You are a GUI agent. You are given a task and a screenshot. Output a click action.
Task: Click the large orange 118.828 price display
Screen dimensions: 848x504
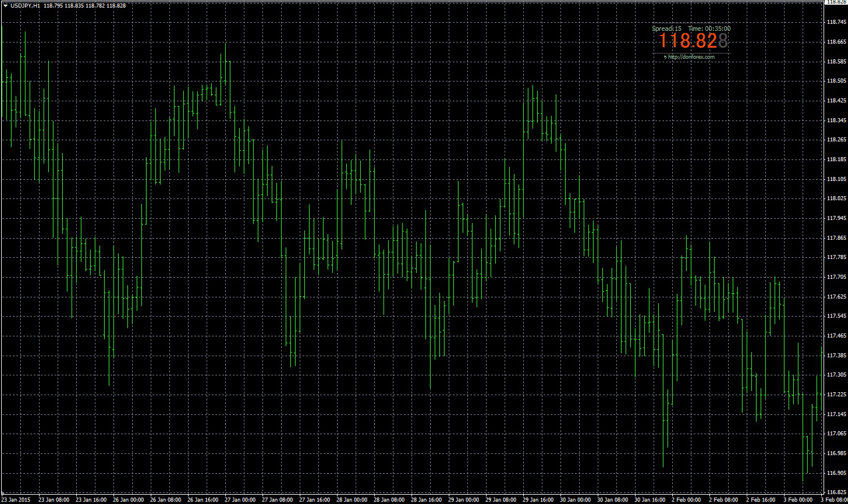tap(693, 41)
